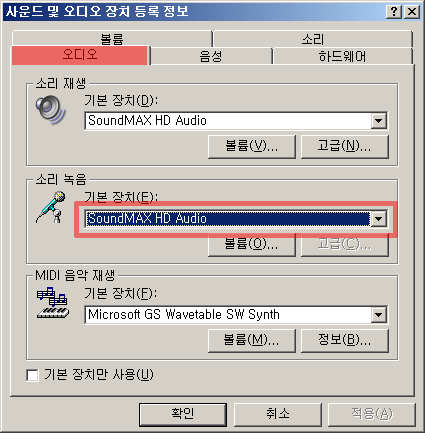425x433 pixels.
Task: Click the recording 볼륨(O) button
Action: click(252, 245)
